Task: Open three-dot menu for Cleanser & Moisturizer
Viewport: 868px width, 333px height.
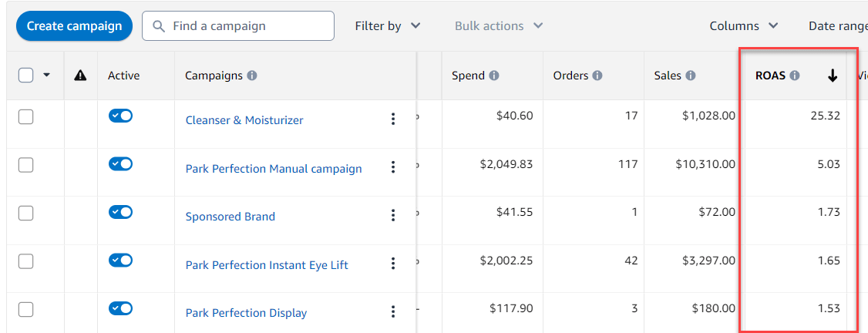Action: click(x=393, y=119)
